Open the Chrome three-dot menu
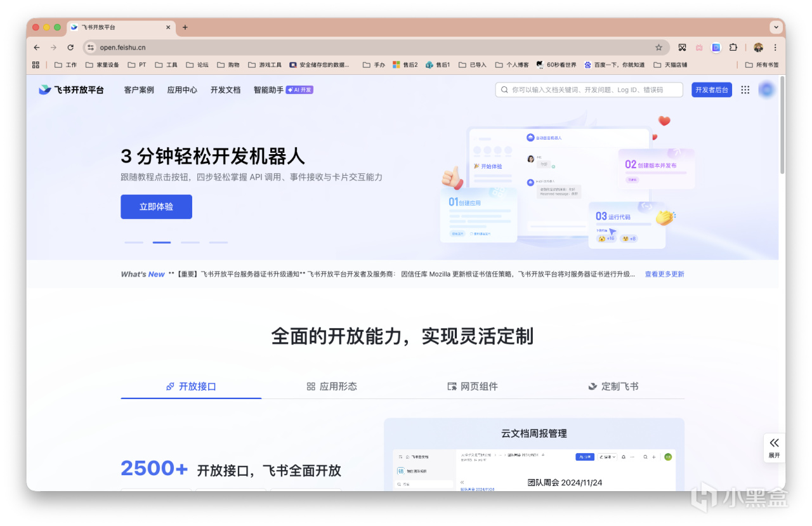Image resolution: width=812 pixels, height=526 pixels. pos(775,48)
